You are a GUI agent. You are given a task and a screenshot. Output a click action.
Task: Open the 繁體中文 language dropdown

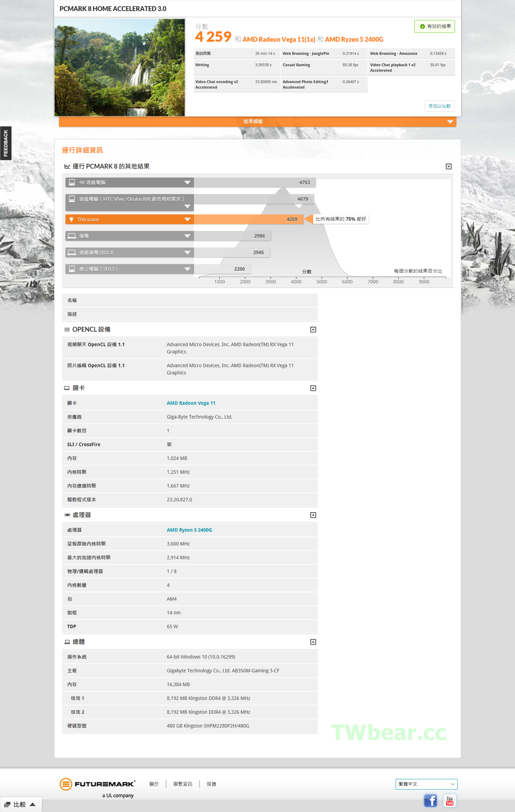click(x=426, y=784)
